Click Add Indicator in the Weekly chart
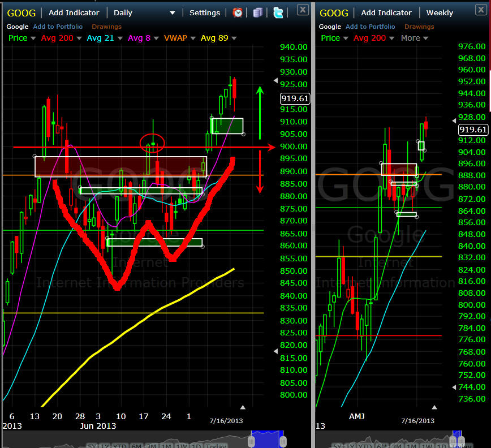 [386, 13]
